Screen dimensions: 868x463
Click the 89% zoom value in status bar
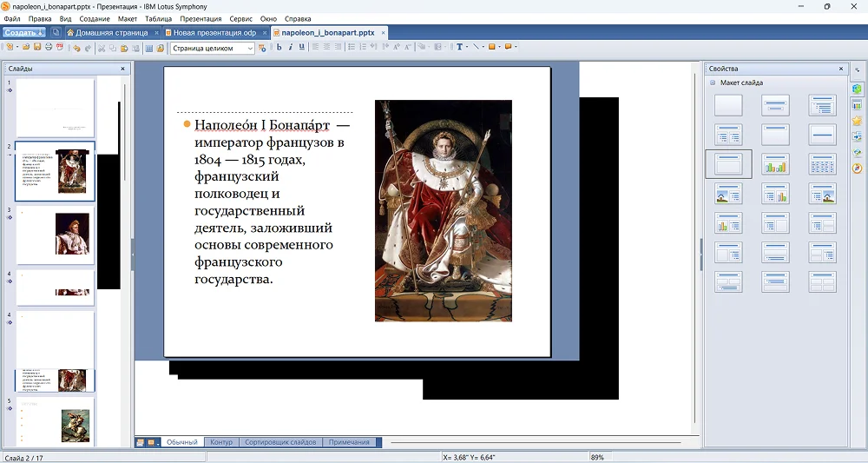pyautogui.click(x=598, y=458)
